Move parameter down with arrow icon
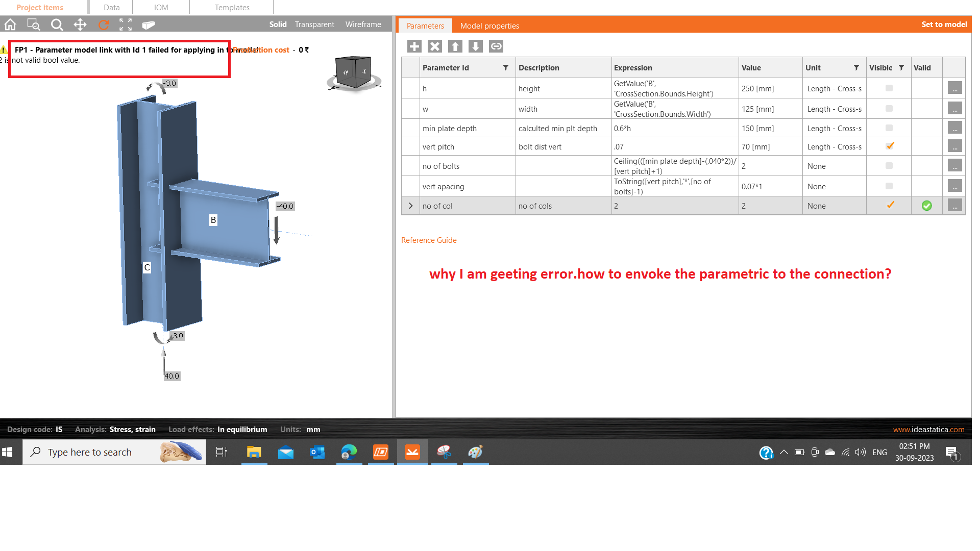 click(476, 46)
